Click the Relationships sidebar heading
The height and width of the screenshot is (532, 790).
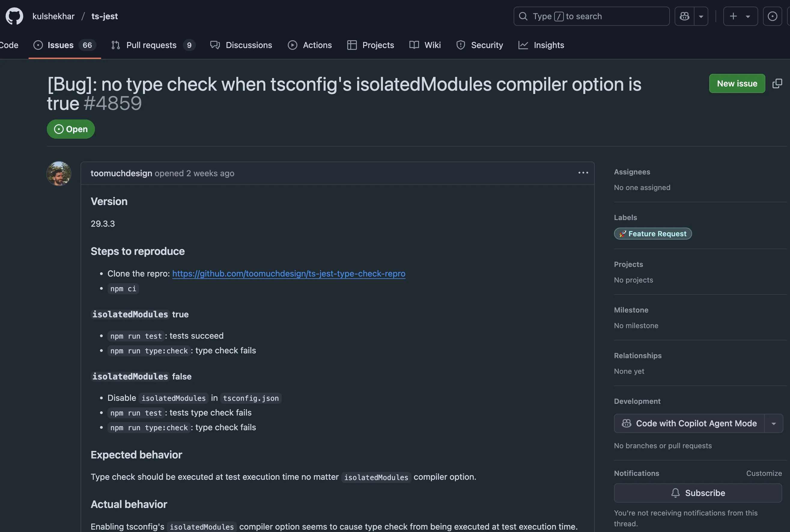[x=638, y=355]
